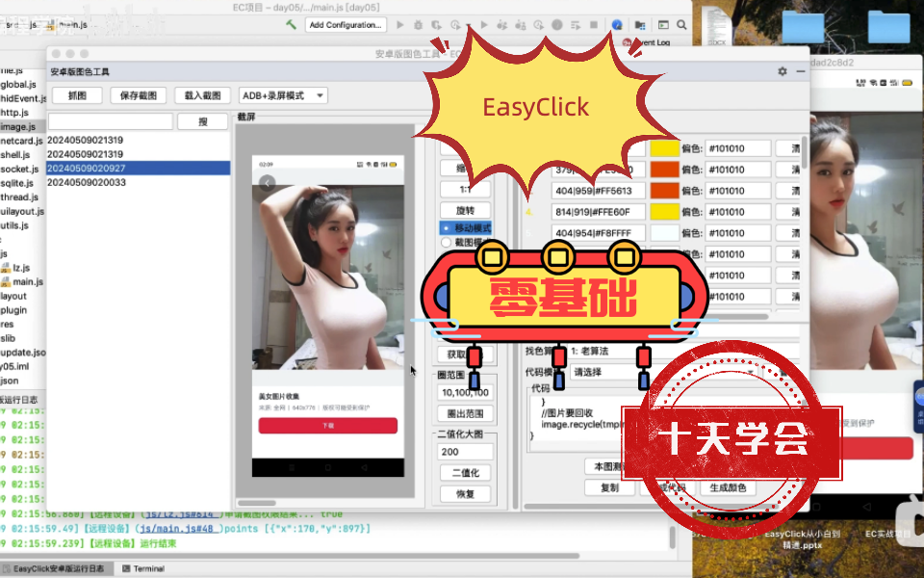This screenshot has width=924, height=578.
Task: Click the blue round icon in the IDE toolbar
Action: (617, 25)
